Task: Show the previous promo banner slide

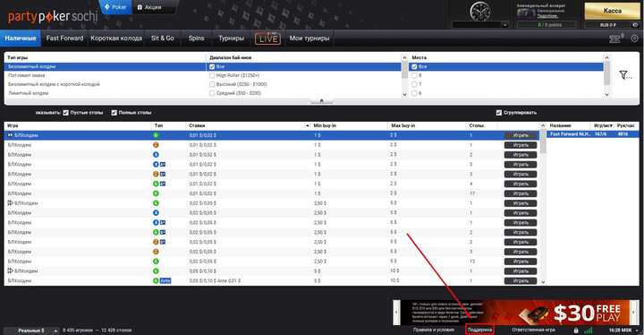Action: click(x=396, y=312)
